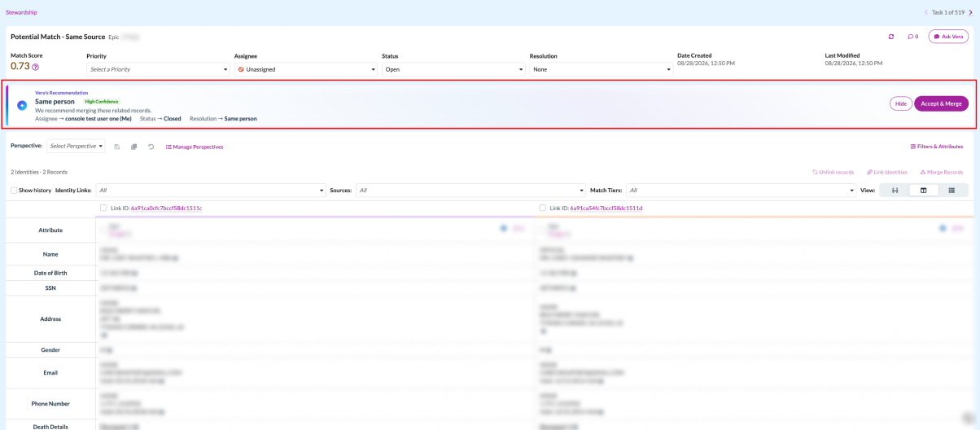Open the Priority dropdown
Screen dimensions: 980x430
158,69
